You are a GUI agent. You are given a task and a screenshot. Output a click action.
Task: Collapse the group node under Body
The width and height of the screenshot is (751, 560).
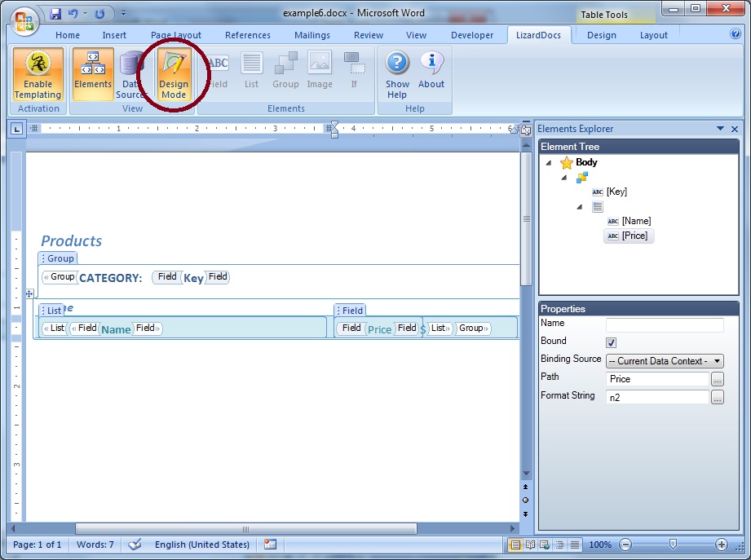(564, 178)
